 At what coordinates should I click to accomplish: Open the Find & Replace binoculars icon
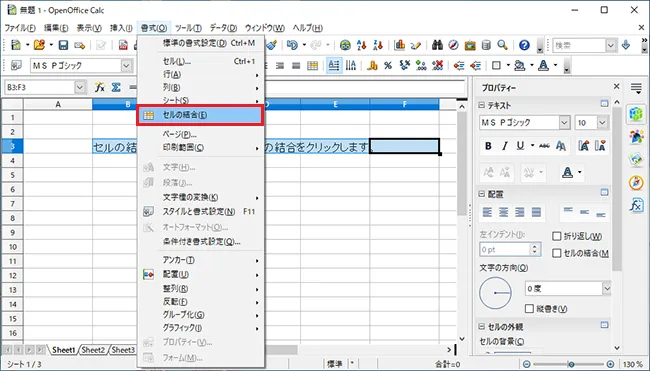[x=437, y=45]
